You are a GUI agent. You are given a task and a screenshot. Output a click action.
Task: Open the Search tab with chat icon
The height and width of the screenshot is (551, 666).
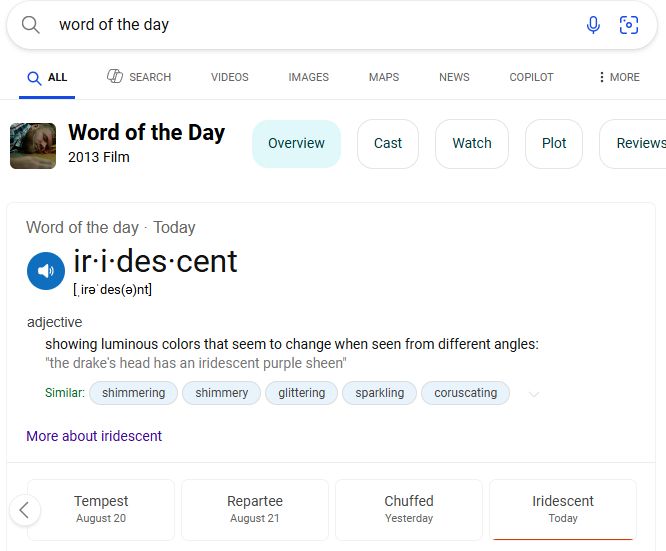pos(139,77)
